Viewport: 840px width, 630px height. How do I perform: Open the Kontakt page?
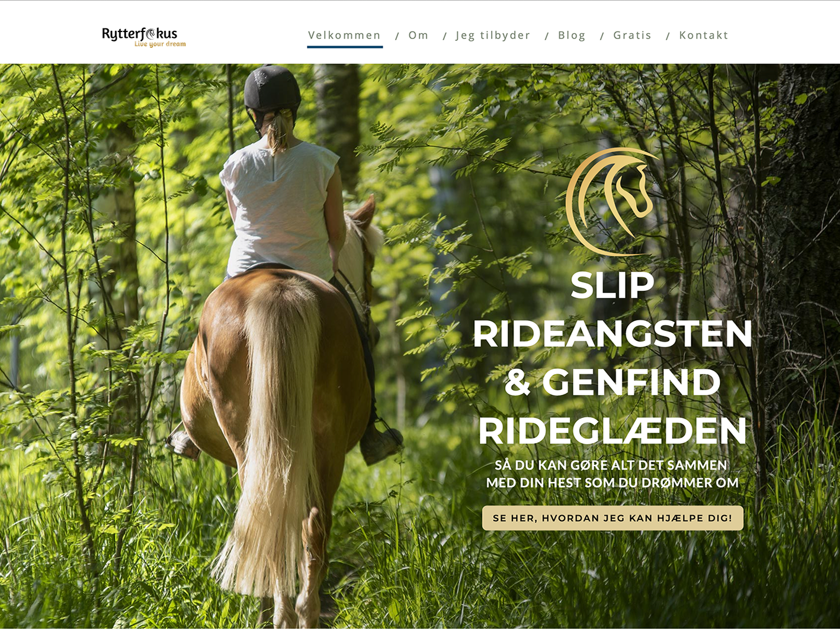coord(703,35)
